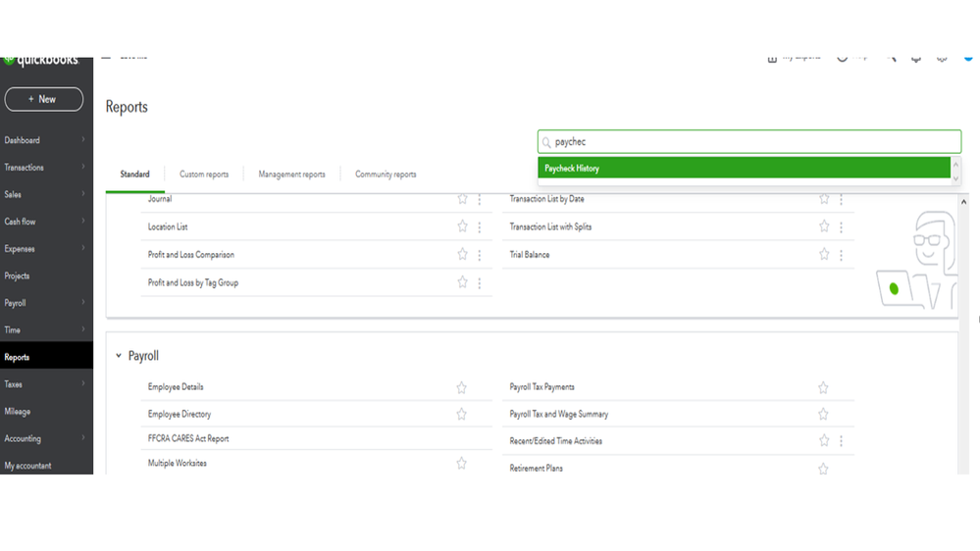Open more options for Journal report
Viewport: 980px width, 551px height.
coord(480,199)
